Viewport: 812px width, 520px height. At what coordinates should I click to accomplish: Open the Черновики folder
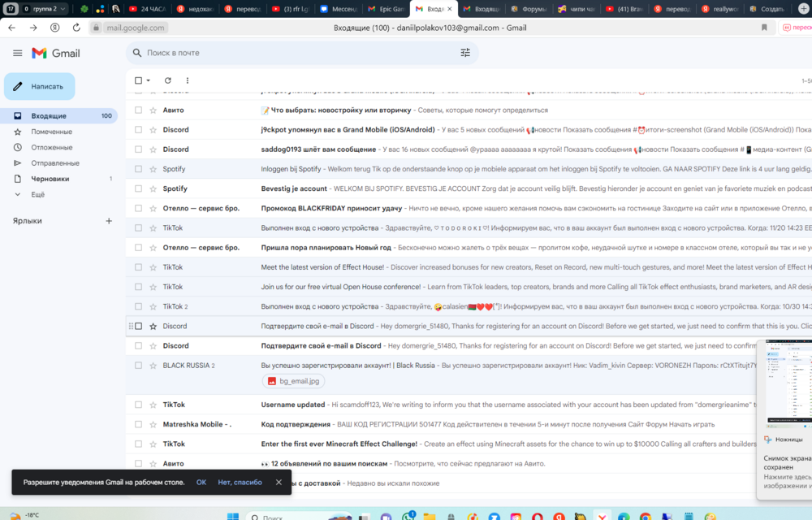coord(60,180)
